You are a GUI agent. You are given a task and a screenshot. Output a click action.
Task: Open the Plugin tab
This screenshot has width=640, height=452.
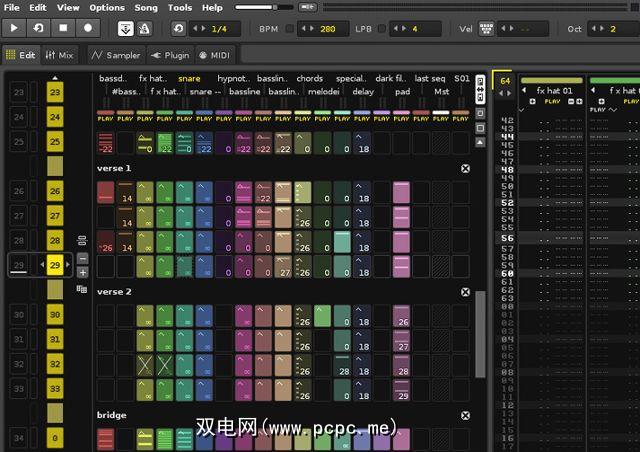click(x=169, y=55)
